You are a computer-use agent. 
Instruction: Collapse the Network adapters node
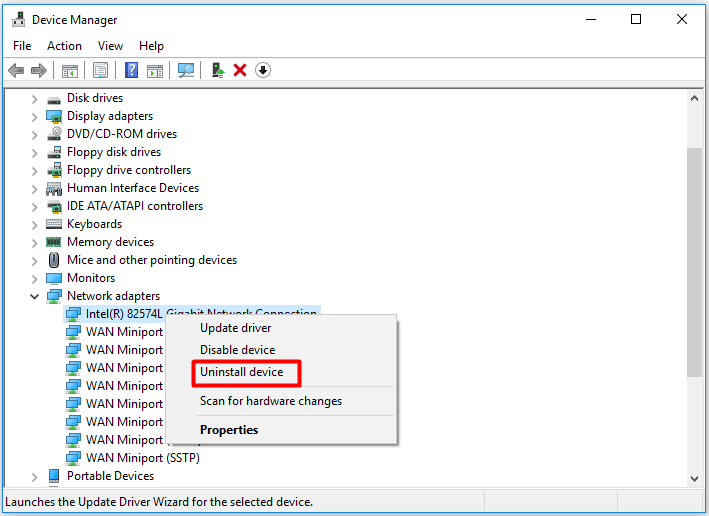coord(35,296)
